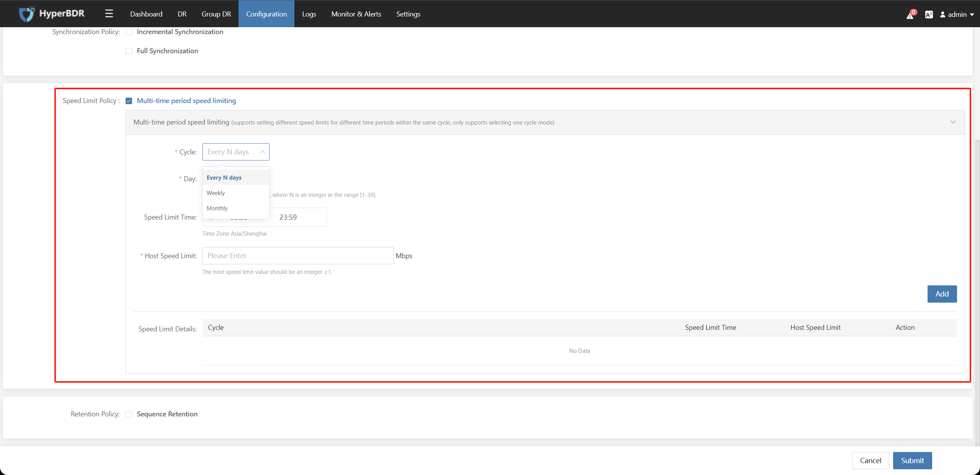Screen dimensions: 980x475
Task: Enable Incremental Synchronization checkbox
Action: (x=129, y=32)
